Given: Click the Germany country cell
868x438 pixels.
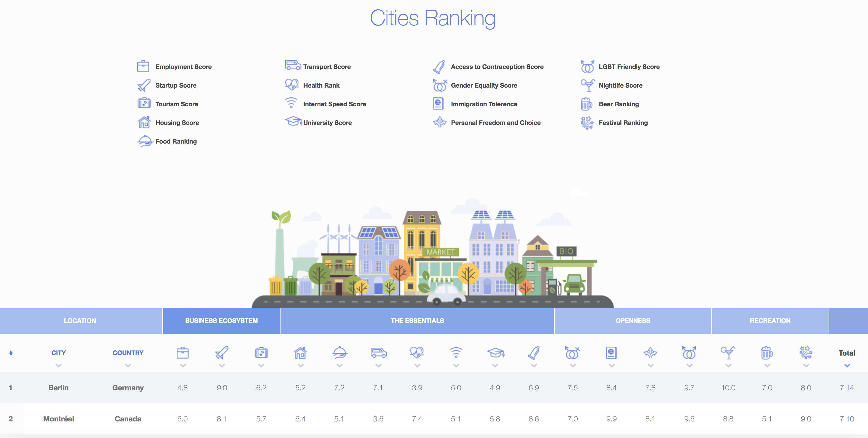Looking at the screenshot, I should (128, 387).
